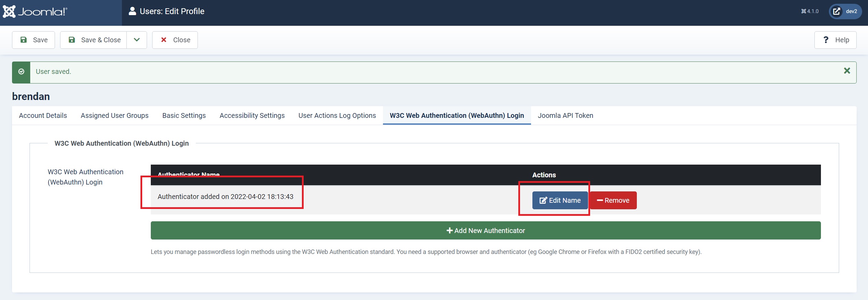Click the Actions column header
Screen dimensions: 868x300
544,175
